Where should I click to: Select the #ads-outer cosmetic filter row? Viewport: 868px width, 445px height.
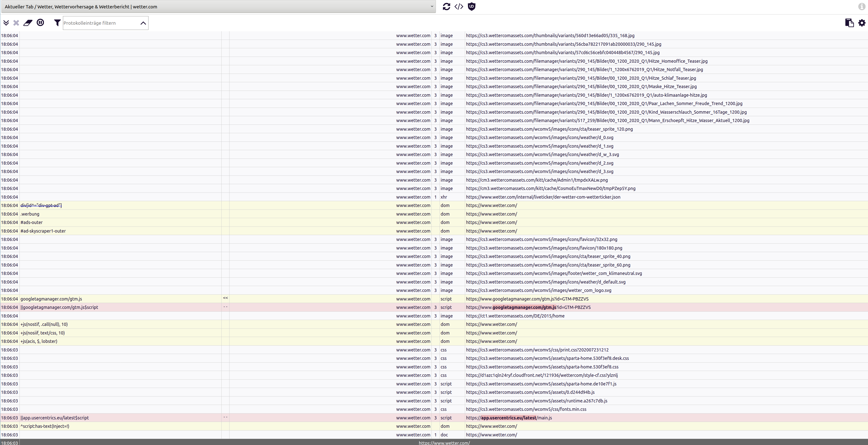pos(32,222)
